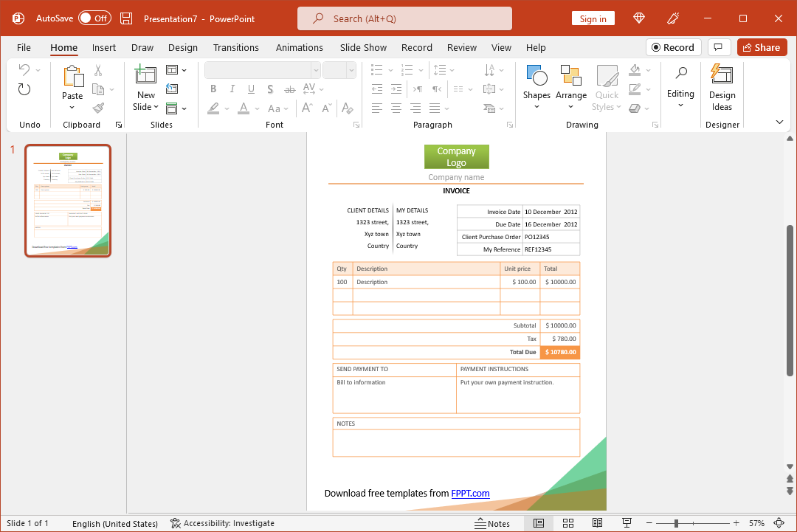This screenshot has width=797, height=532.
Task: Switch to Slide Sorter view
Action: coord(568,523)
